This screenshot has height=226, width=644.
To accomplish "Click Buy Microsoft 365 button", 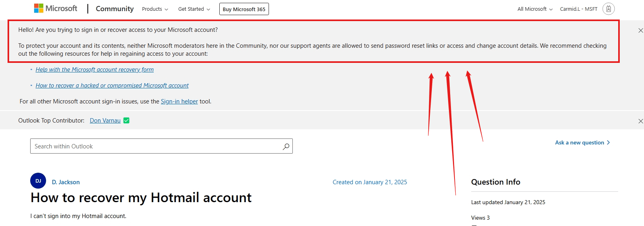I will tap(244, 9).
